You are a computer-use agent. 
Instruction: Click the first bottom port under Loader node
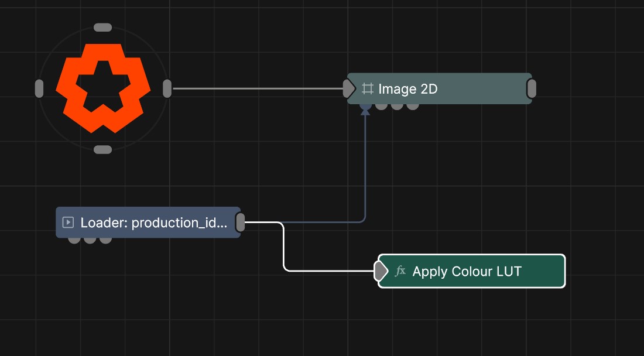pyautogui.click(x=74, y=239)
